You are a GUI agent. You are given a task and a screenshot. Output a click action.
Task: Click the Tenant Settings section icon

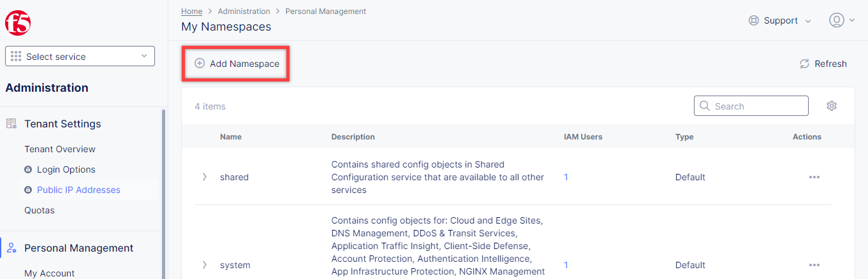[11, 124]
